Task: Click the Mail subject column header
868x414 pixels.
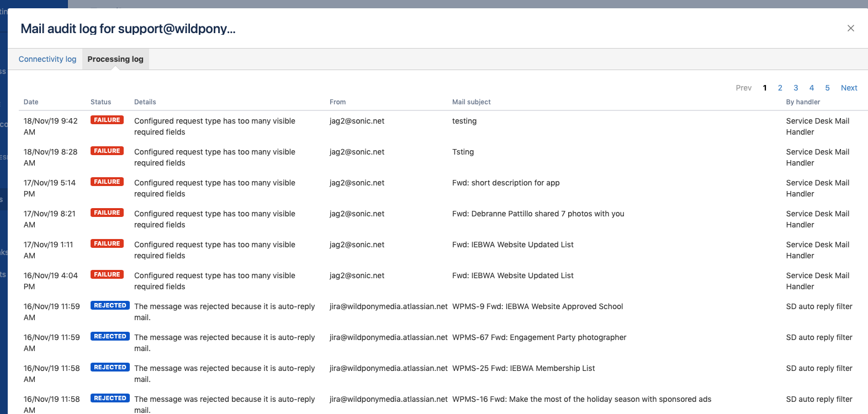Action: coord(472,102)
